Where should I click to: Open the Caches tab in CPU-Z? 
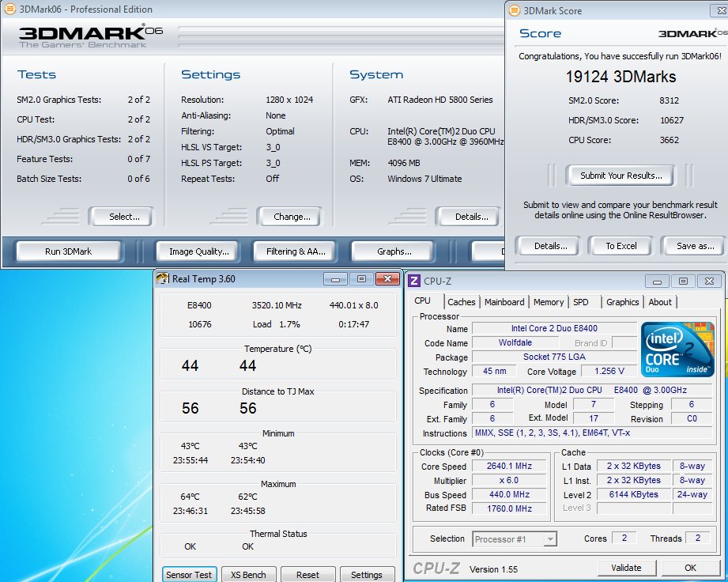click(462, 302)
